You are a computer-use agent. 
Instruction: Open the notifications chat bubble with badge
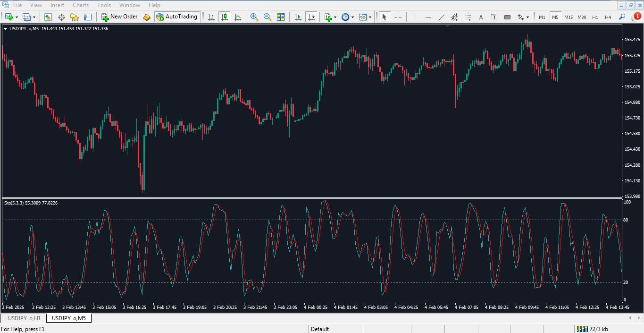(636, 17)
